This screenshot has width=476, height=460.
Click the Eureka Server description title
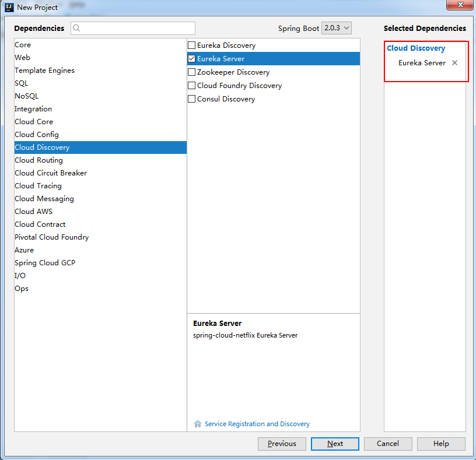click(x=218, y=324)
